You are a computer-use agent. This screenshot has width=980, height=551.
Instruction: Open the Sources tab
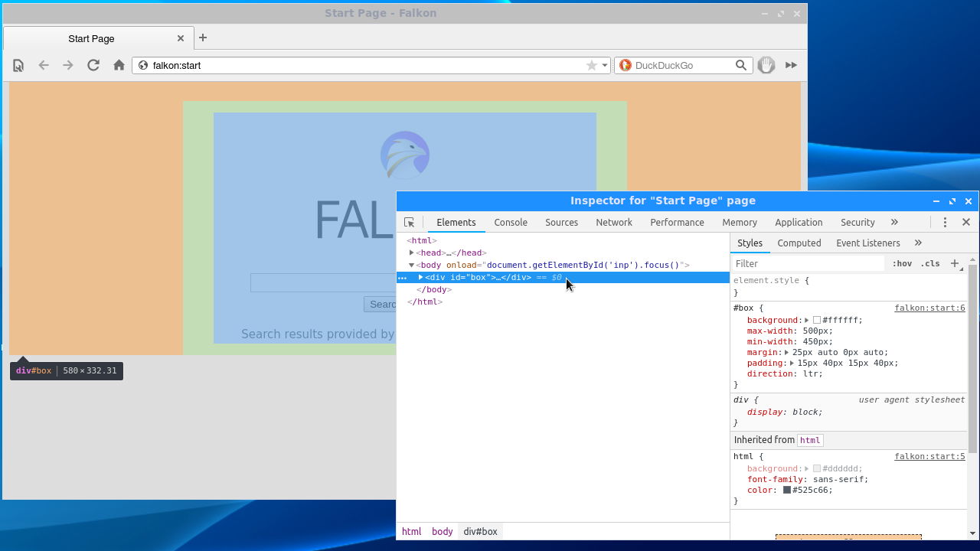click(561, 223)
